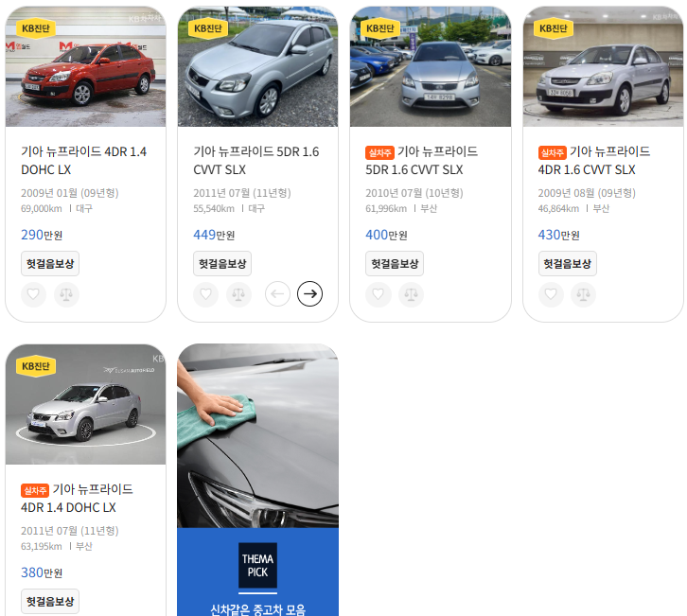Open 기아 뉴프라이드 5DR 1.6 CVVT SLX 2011 title
Viewport: 687px width, 616px height.
(256, 160)
